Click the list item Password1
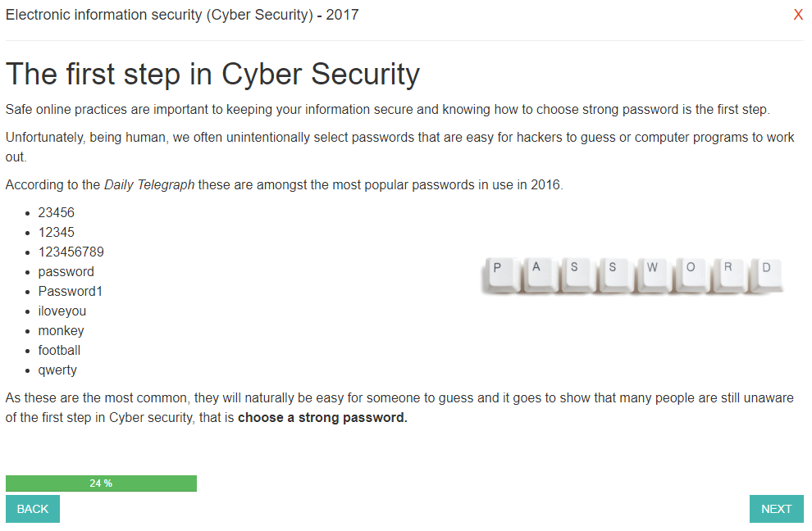 pos(71,292)
